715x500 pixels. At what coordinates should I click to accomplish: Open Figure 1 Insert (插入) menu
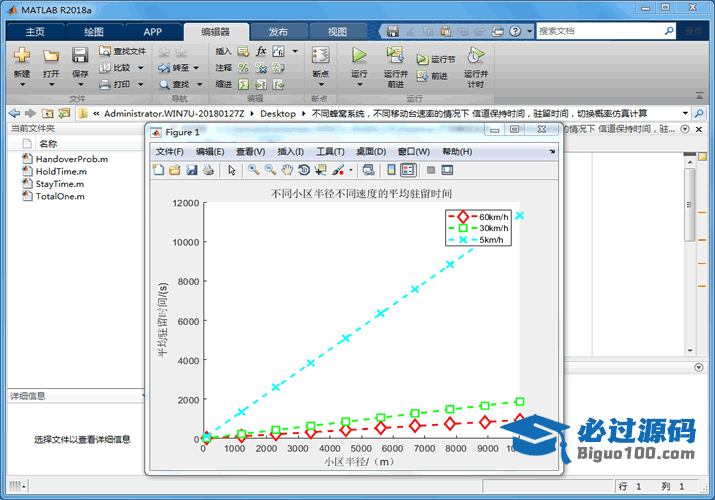[290, 152]
